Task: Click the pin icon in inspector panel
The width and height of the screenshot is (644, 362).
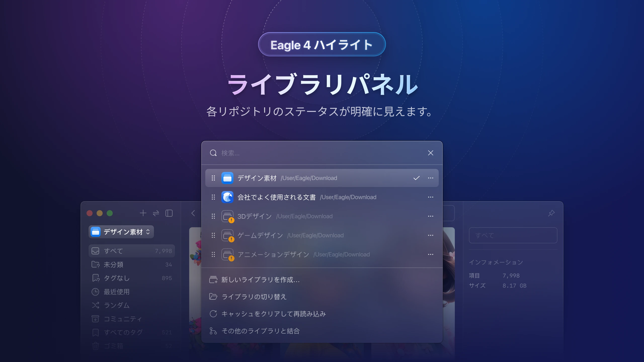Action: coord(551,213)
